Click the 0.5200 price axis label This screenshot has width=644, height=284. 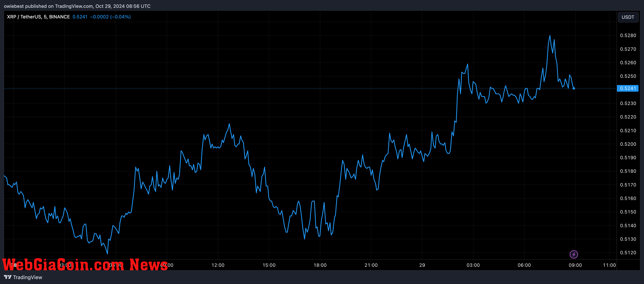tap(628, 144)
